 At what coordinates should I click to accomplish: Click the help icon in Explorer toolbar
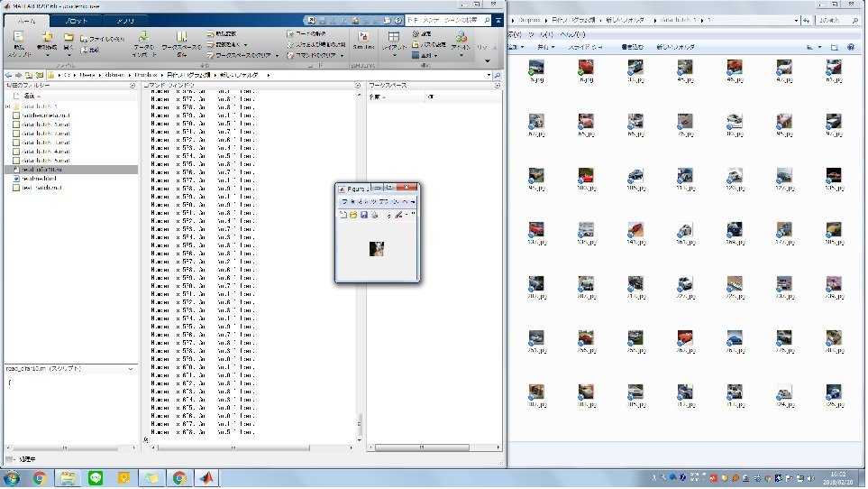point(850,47)
